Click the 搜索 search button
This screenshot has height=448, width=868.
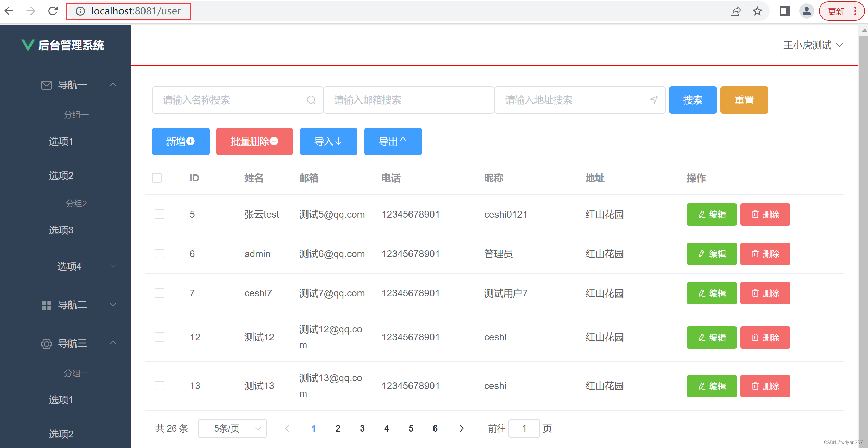click(x=693, y=100)
